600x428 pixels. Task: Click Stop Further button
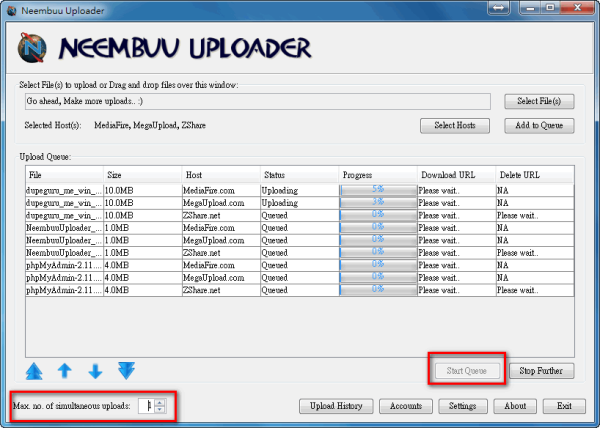541,371
